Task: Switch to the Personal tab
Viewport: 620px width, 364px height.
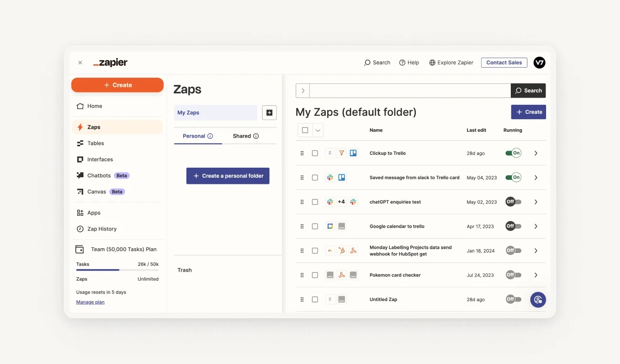Action: (198, 136)
